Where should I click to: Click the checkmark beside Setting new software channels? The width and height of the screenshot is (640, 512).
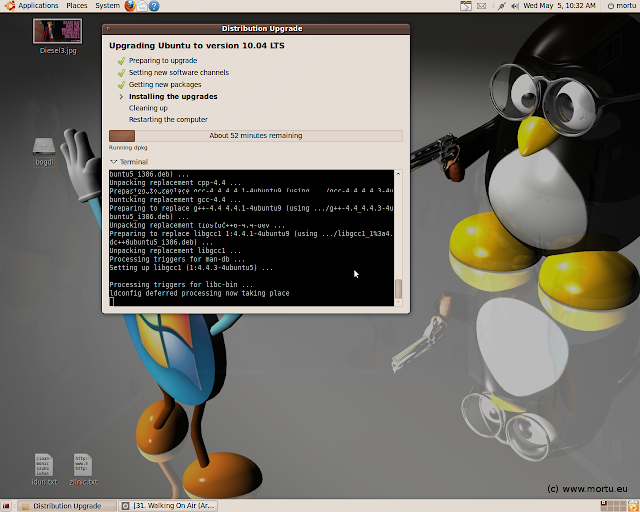click(x=121, y=73)
